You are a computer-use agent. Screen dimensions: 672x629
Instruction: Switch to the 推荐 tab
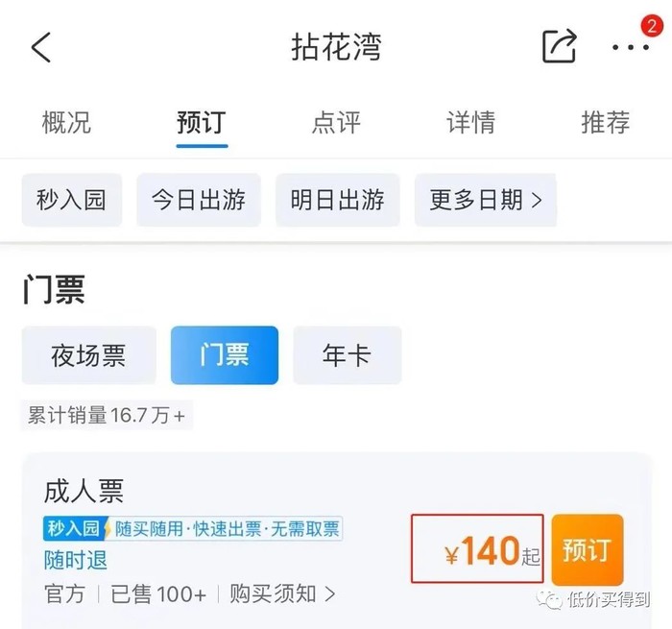606,123
